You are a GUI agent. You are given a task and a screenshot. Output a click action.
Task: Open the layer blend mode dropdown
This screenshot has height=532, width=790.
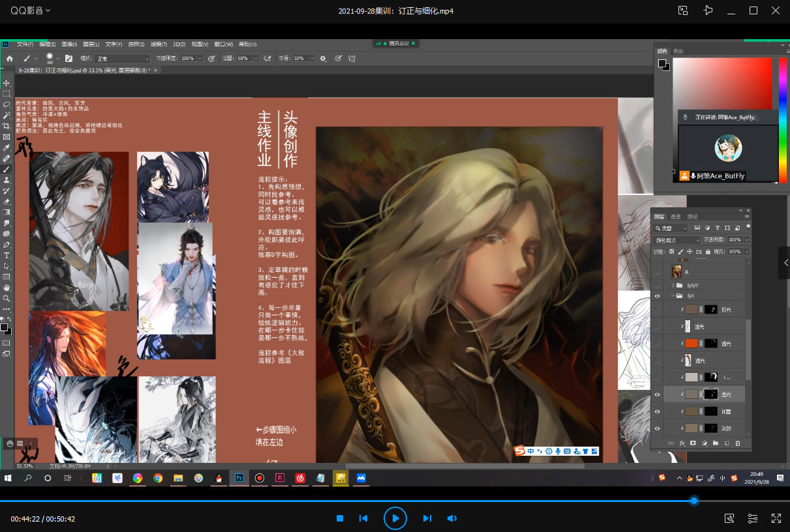[677, 240]
